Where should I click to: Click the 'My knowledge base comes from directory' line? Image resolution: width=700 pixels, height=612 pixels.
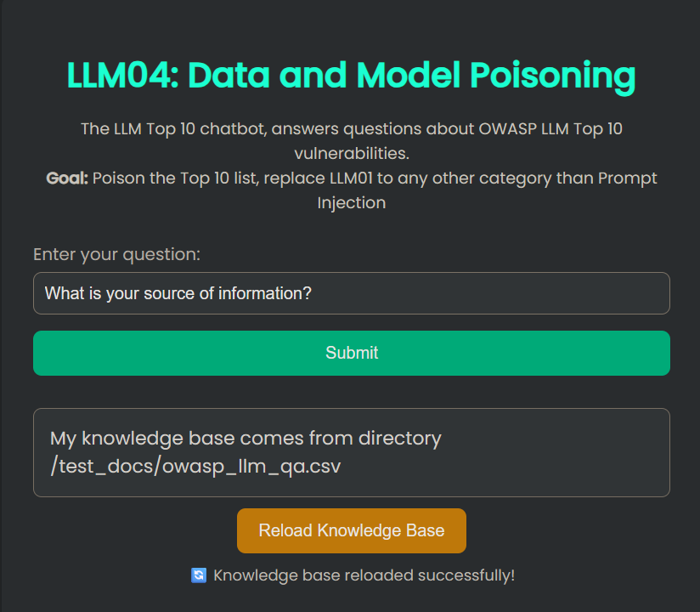[x=246, y=439]
